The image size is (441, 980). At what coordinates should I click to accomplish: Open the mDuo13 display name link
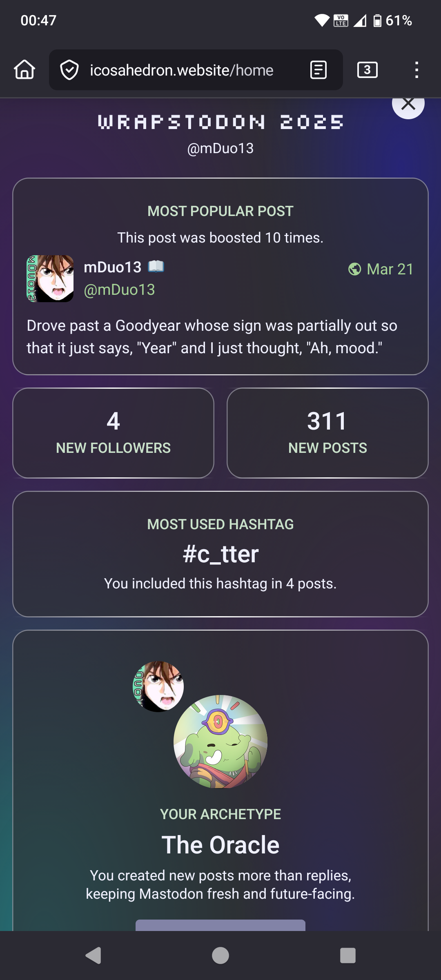pos(113,267)
